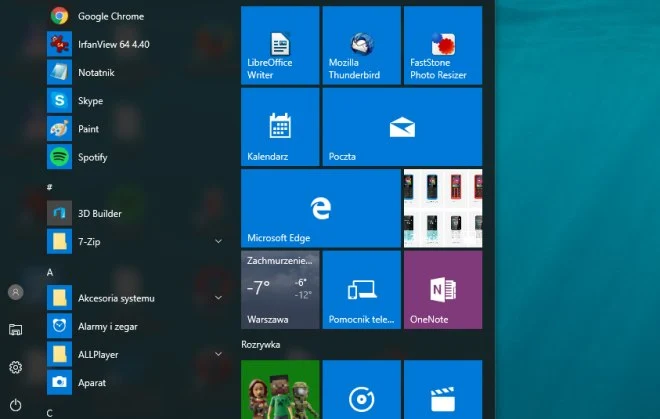Open the user account icon

[x=16, y=292]
